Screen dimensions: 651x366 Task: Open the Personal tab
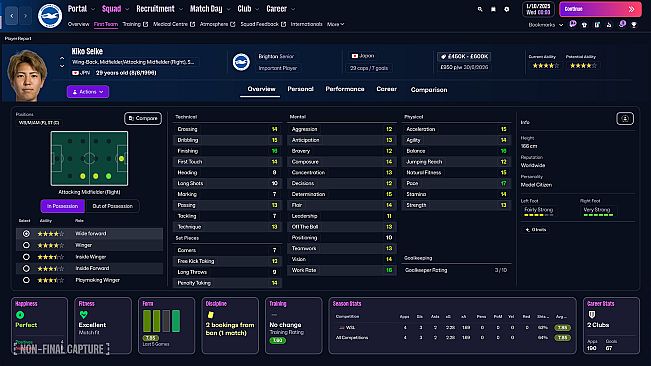(300, 89)
